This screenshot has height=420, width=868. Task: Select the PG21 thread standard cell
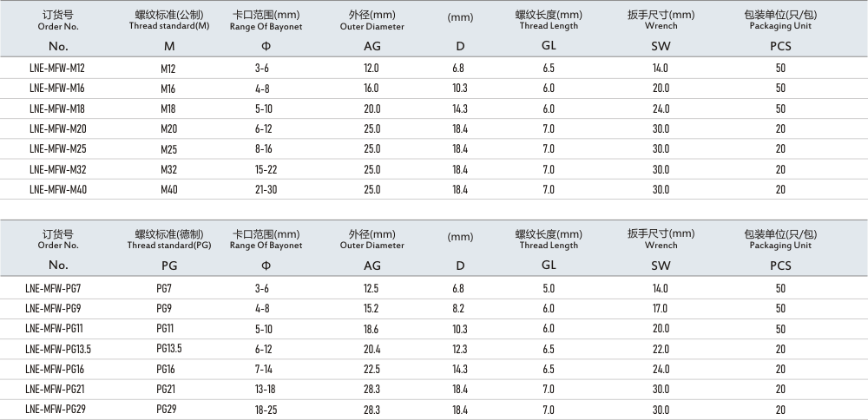168,389
